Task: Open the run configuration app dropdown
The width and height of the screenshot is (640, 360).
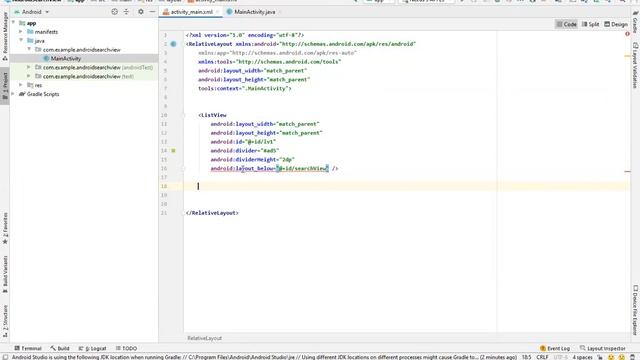Action: (x=379, y=1)
